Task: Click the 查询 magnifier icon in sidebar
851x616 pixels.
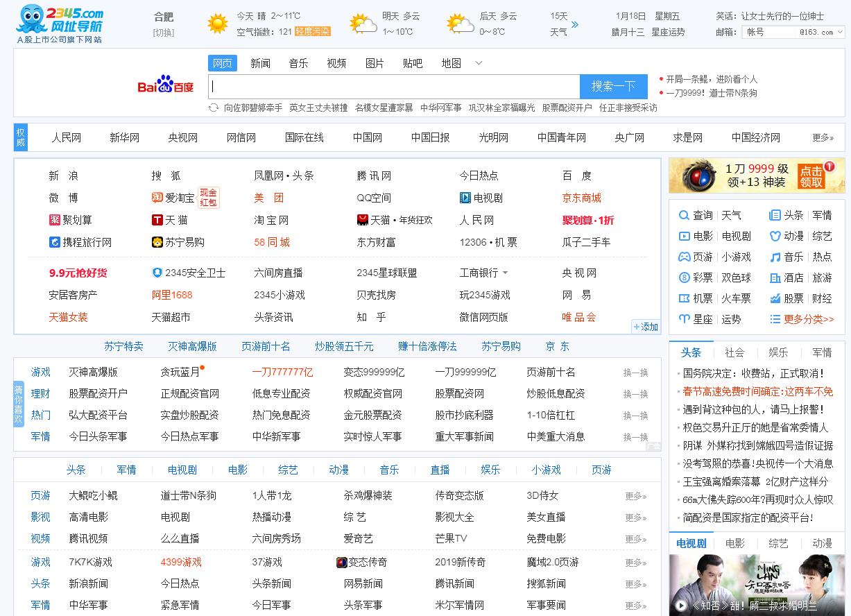Action: [684, 215]
